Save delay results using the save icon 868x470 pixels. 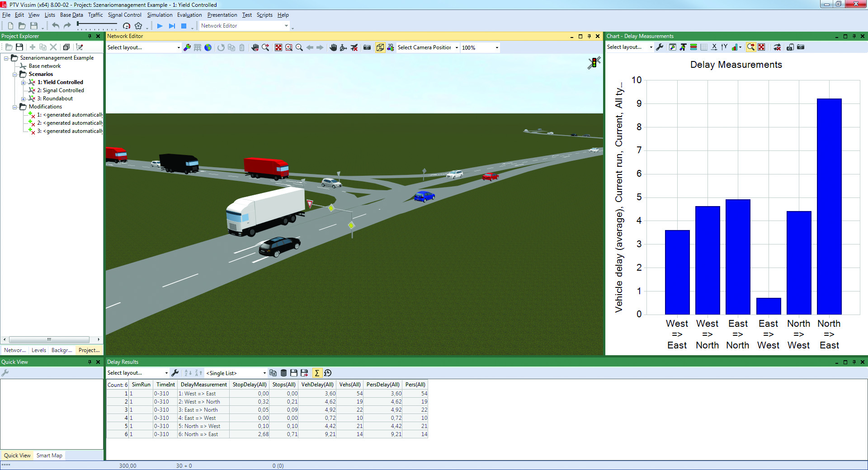(x=293, y=373)
